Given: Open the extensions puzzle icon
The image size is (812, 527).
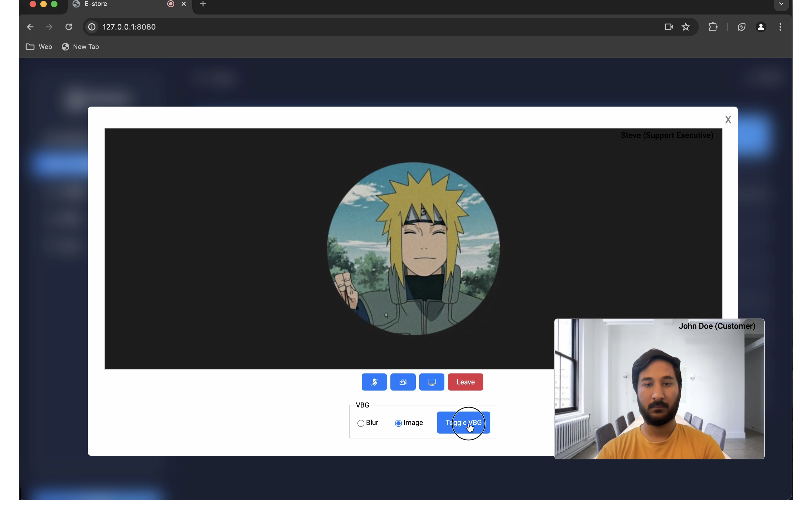Looking at the screenshot, I should coord(713,27).
